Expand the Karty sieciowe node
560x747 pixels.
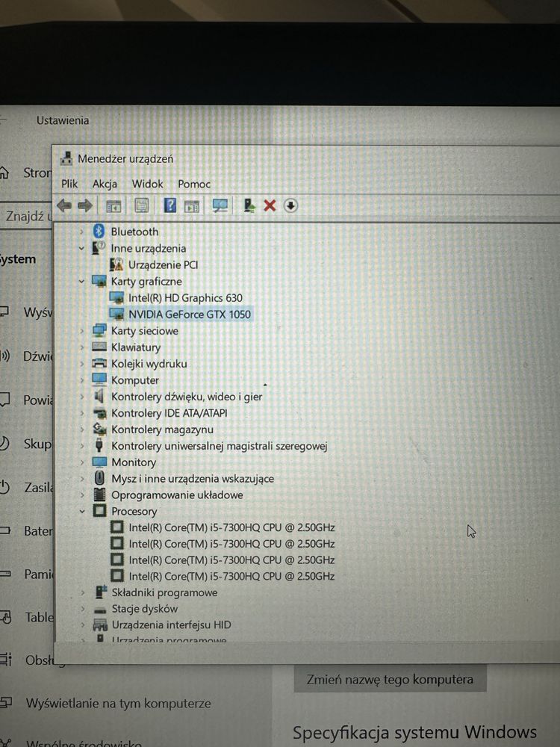click(81, 331)
